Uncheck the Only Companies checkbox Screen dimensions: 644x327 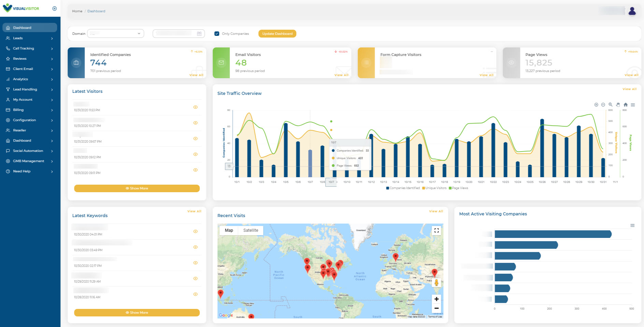coord(217,33)
